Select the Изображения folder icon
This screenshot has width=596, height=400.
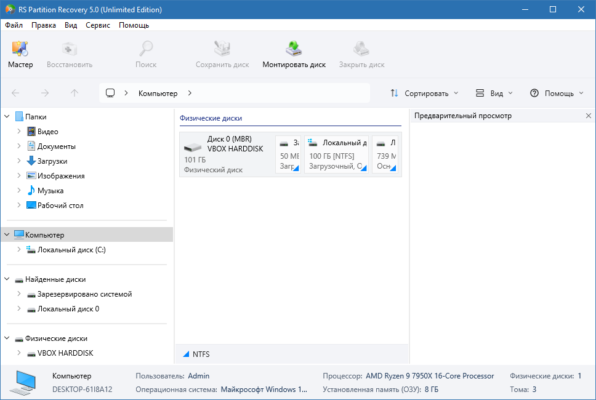click(31, 176)
